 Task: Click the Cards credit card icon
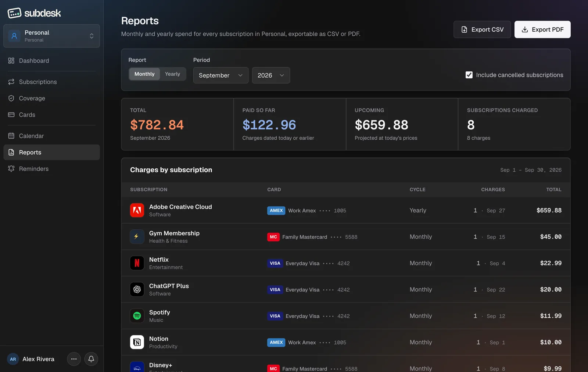pos(11,115)
